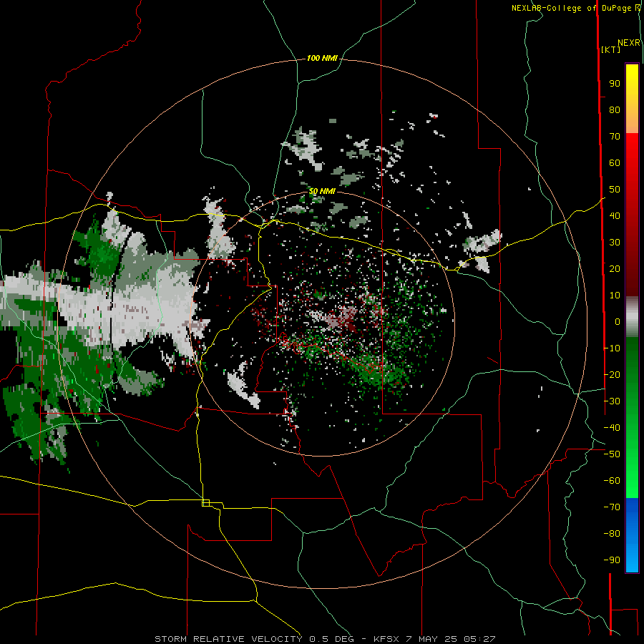The width and height of the screenshot is (644, 644).
Task: Select the 60 value on velocity scale
Action: click(615, 163)
